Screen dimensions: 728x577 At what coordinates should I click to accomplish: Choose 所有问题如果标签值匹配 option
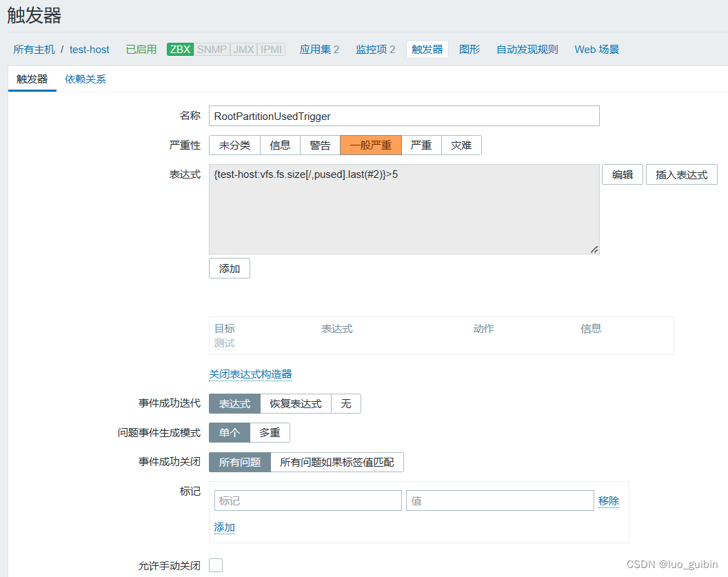click(x=337, y=462)
